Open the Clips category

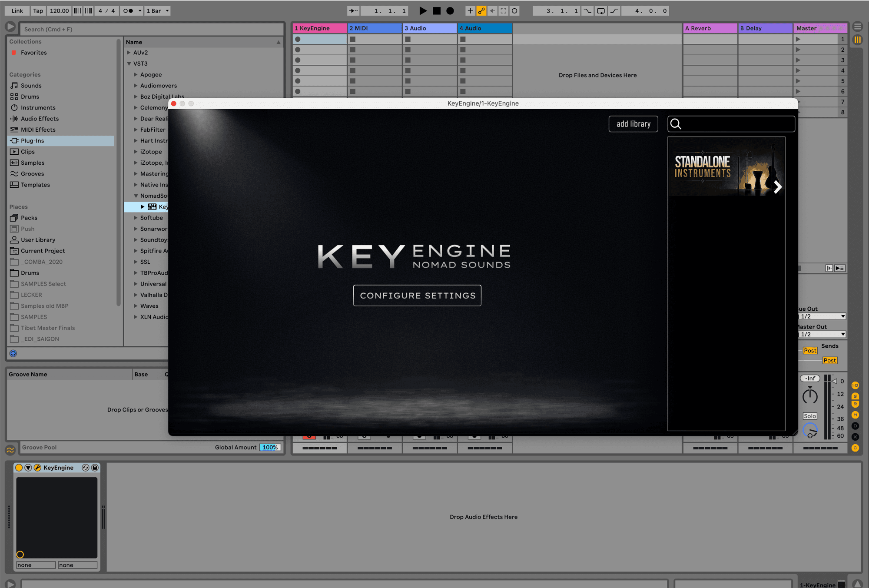[x=28, y=152]
